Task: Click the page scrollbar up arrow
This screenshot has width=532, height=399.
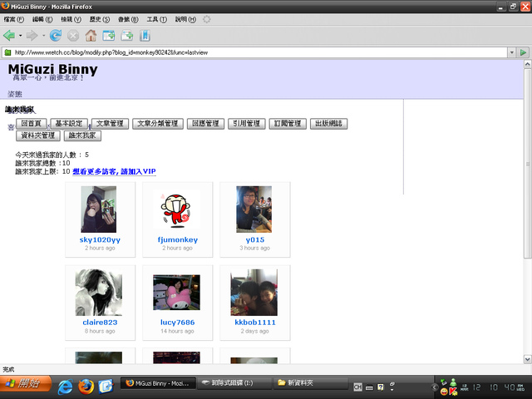Action: pos(527,64)
